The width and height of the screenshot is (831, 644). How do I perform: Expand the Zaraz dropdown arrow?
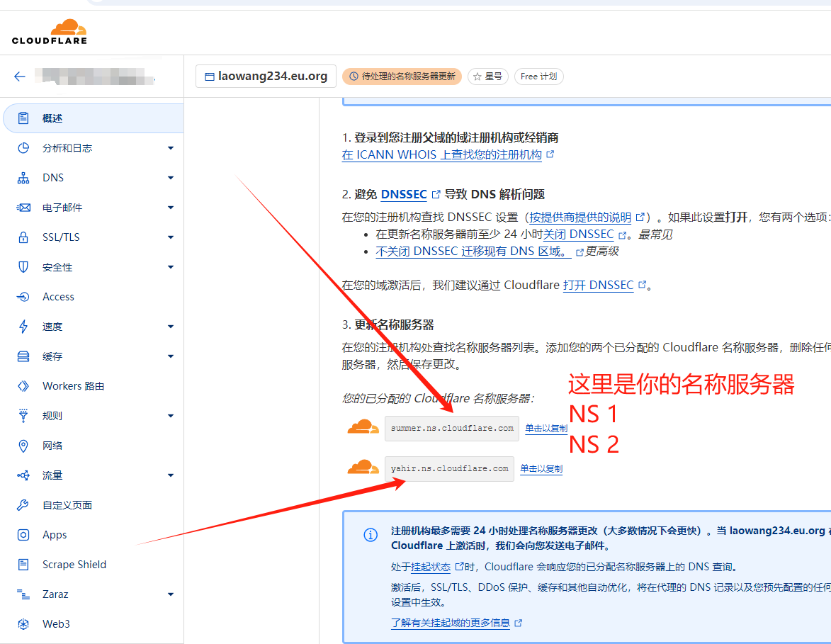pos(170,594)
